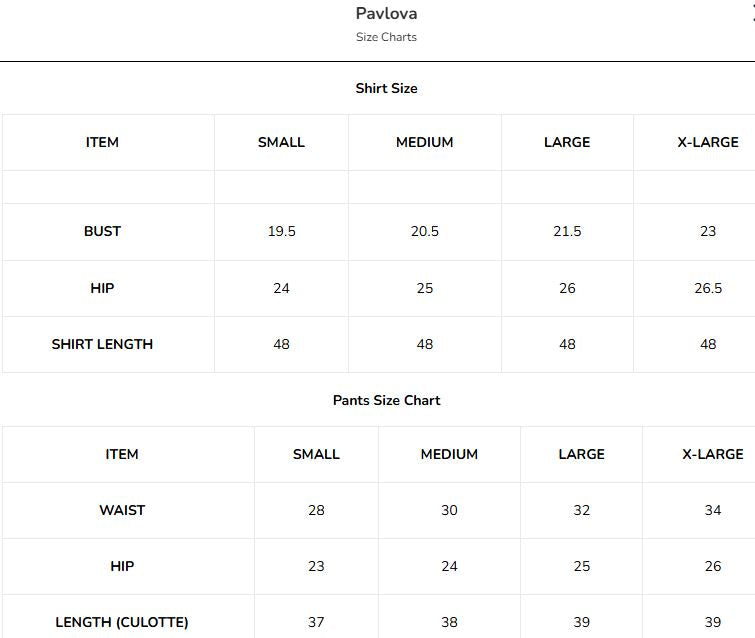Viewport: 755px width, 638px height.
Task: Select the Size Charts subtitle text
Action: click(386, 37)
